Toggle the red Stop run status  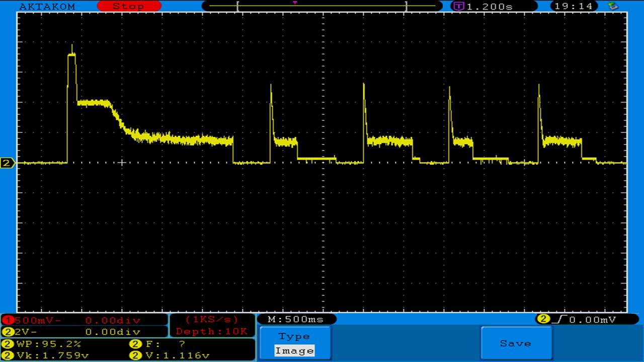click(x=128, y=7)
